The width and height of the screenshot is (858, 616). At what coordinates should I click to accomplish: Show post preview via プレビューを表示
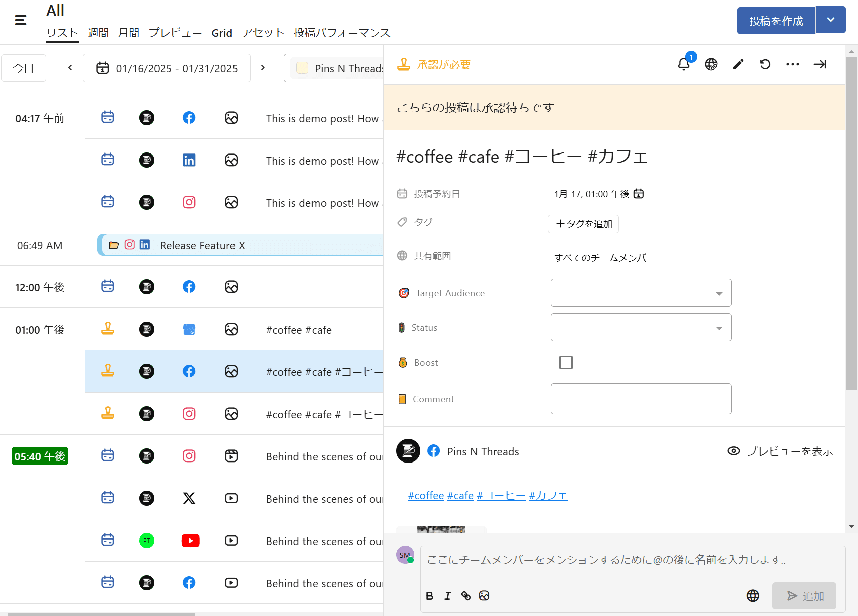pos(781,451)
